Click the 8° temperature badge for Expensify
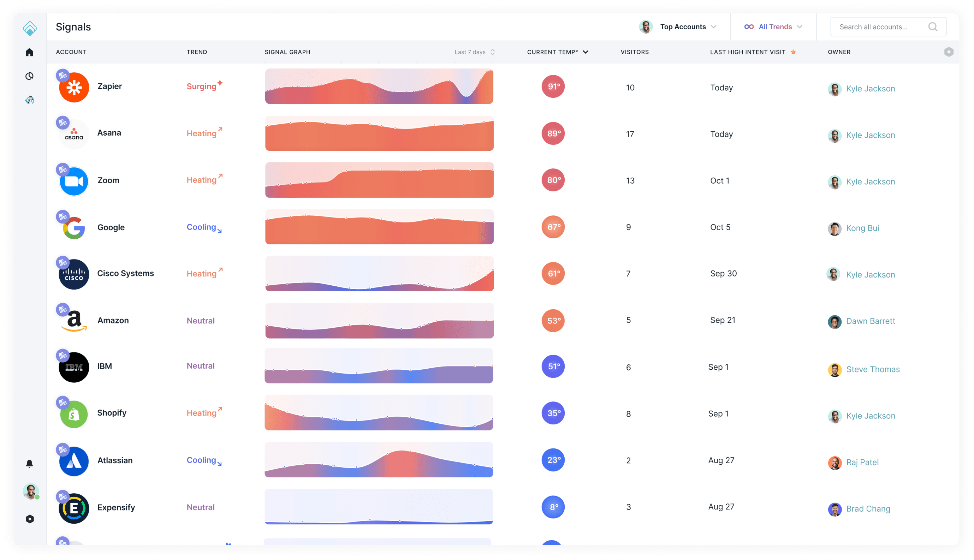This screenshot has width=974, height=560. point(553,507)
